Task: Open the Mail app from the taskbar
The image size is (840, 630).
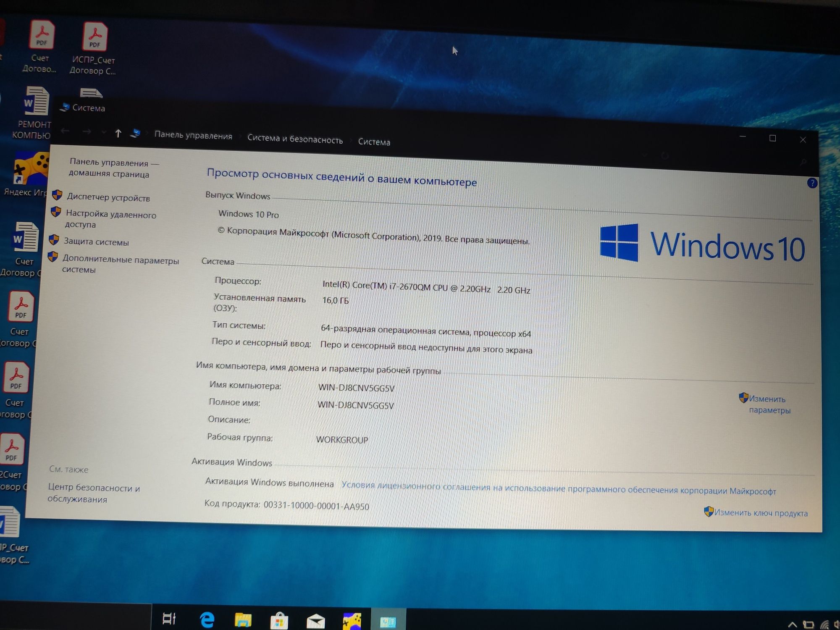Action: (x=315, y=621)
